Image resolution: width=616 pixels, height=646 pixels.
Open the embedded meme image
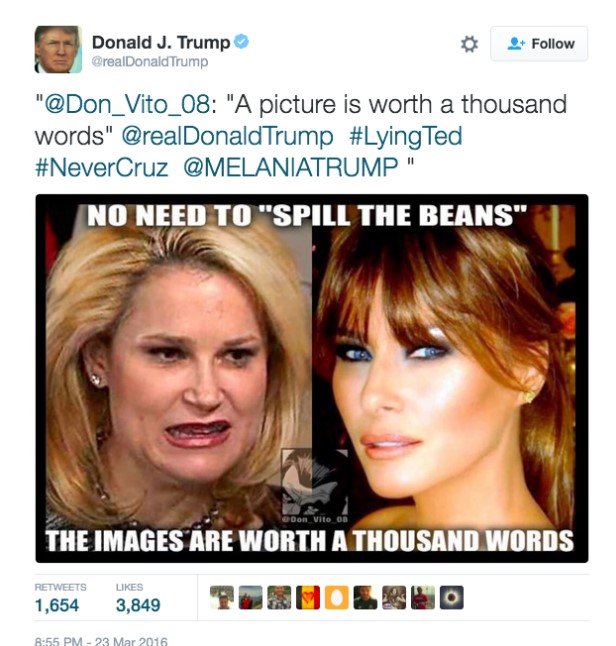312,378
